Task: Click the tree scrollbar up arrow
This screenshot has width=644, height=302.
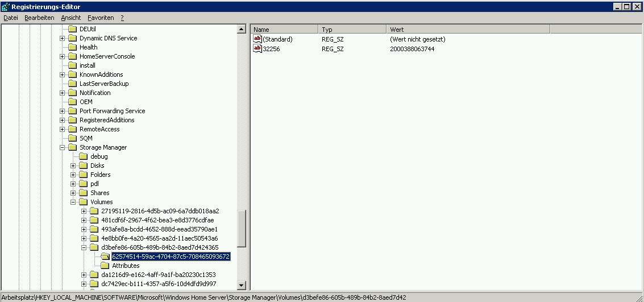Action: click(x=242, y=29)
